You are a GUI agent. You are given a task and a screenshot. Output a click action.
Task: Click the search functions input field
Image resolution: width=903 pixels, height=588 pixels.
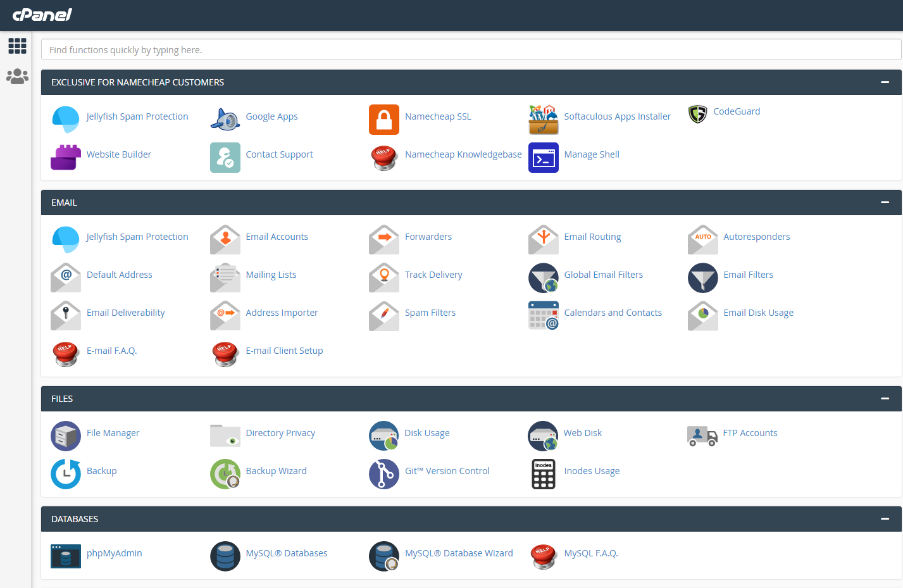pyautogui.click(x=471, y=49)
